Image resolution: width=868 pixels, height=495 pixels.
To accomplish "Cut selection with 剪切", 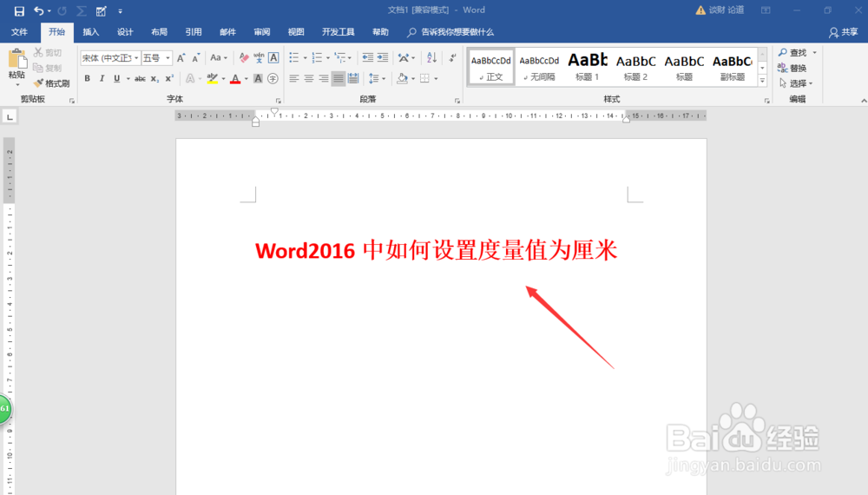I will pyautogui.click(x=48, y=53).
